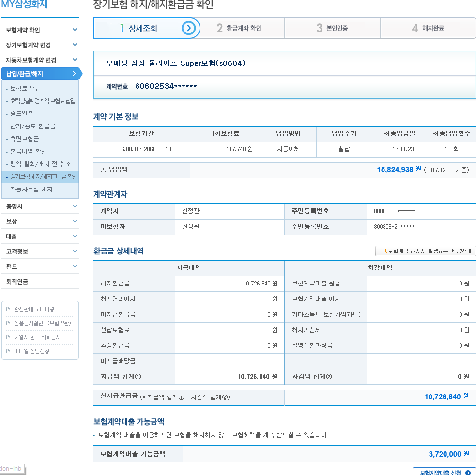
Task: Select the 출금내역 확인 sidebar entry
Action: click(28, 151)
